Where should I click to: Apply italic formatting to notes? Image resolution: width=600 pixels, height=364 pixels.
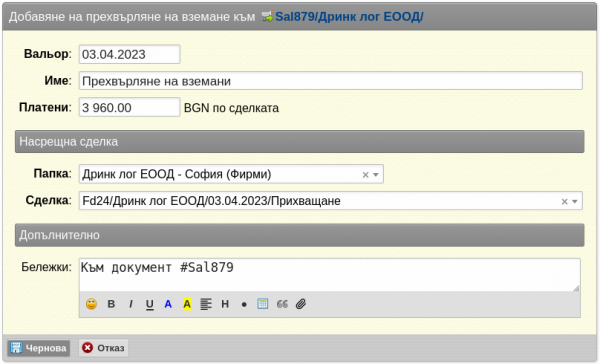pos(131,304)
